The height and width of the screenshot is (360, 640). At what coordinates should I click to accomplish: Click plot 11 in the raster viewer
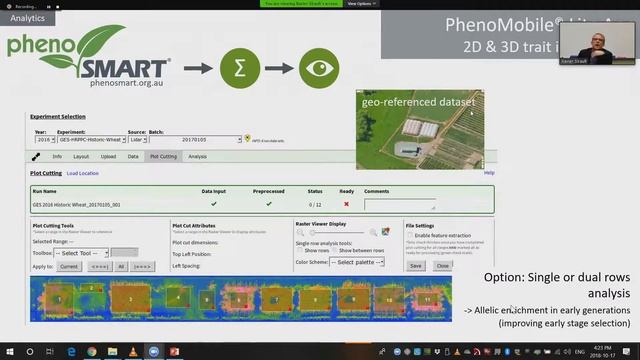click(427, 299)
